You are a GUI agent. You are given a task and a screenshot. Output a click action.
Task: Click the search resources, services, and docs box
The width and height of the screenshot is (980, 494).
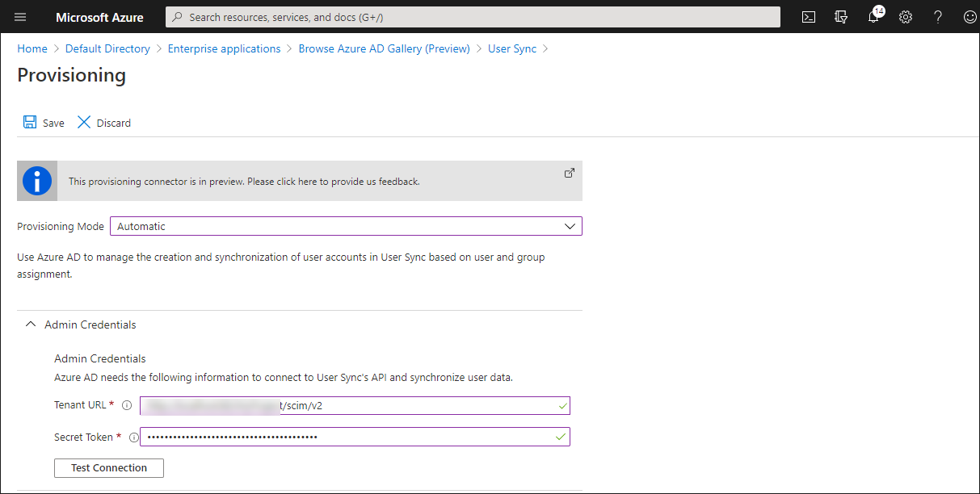473,17
